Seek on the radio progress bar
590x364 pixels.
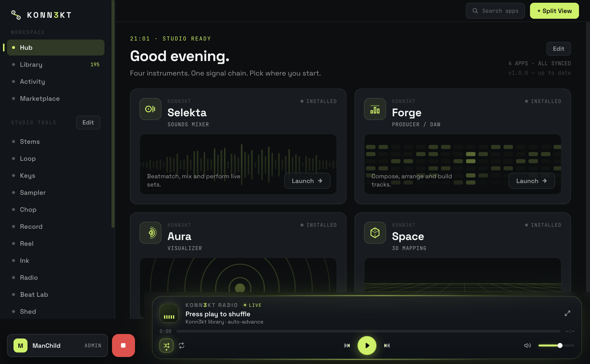[368, 331]
